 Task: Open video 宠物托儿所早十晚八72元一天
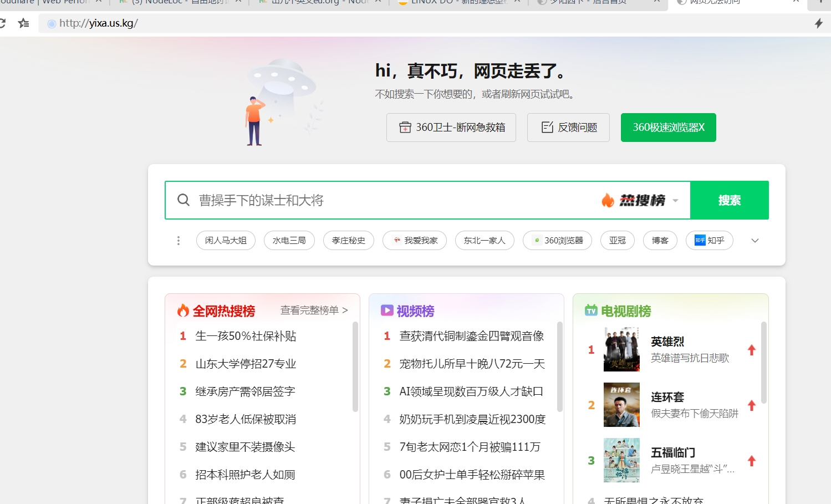pos(472,364)
